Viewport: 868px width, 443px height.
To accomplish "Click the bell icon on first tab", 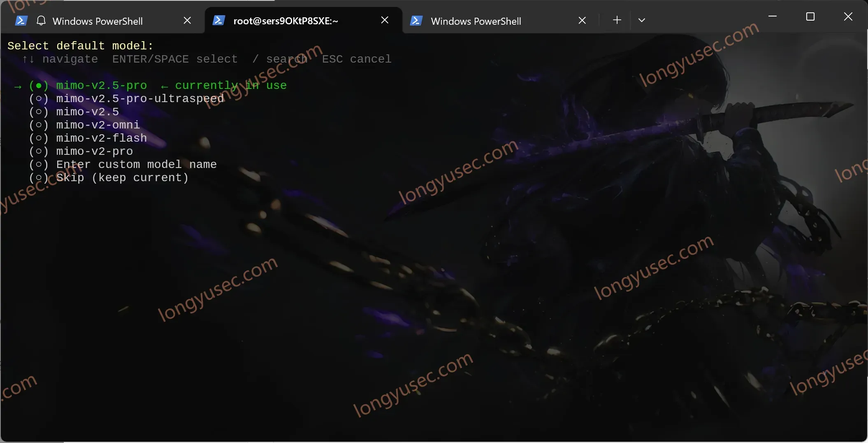I will coord(41,21).
